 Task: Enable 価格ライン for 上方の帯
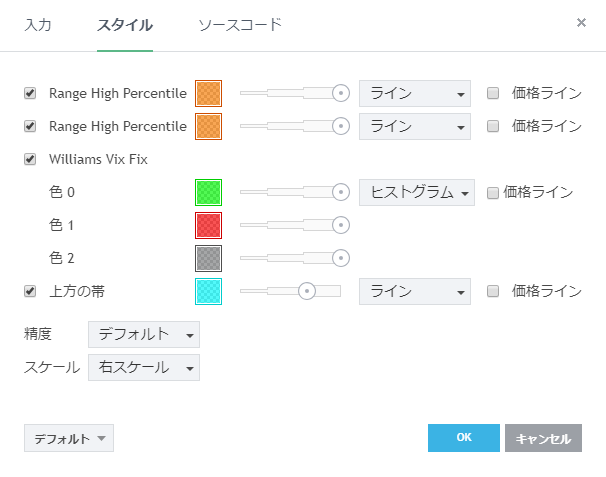click(493, 291)
